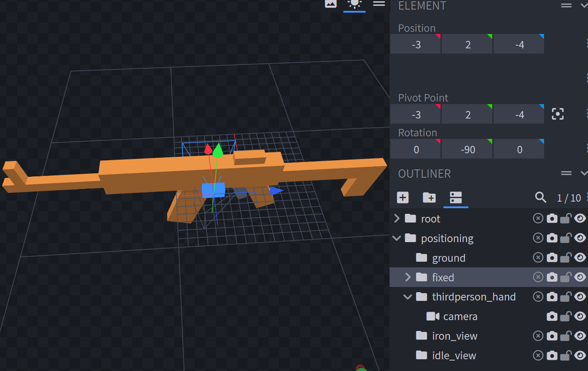Click the viewport background image icon

pyautogui.click(x=331, y=3)
